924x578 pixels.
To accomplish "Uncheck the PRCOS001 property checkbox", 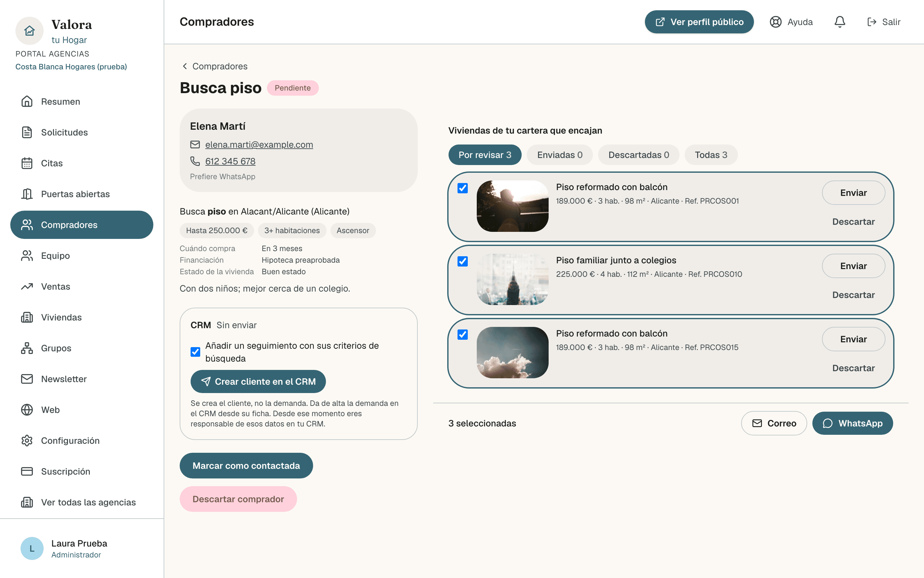I will [x=462, y=188].
